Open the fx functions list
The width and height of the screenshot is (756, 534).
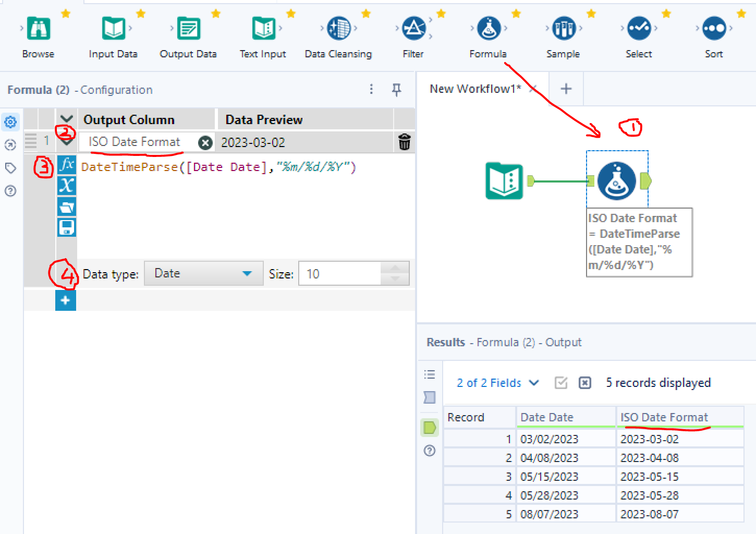(66, 165)
